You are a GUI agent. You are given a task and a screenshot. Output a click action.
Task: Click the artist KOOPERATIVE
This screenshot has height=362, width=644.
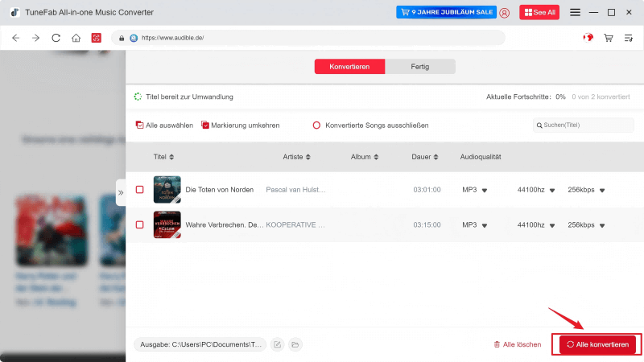(295, 225)
